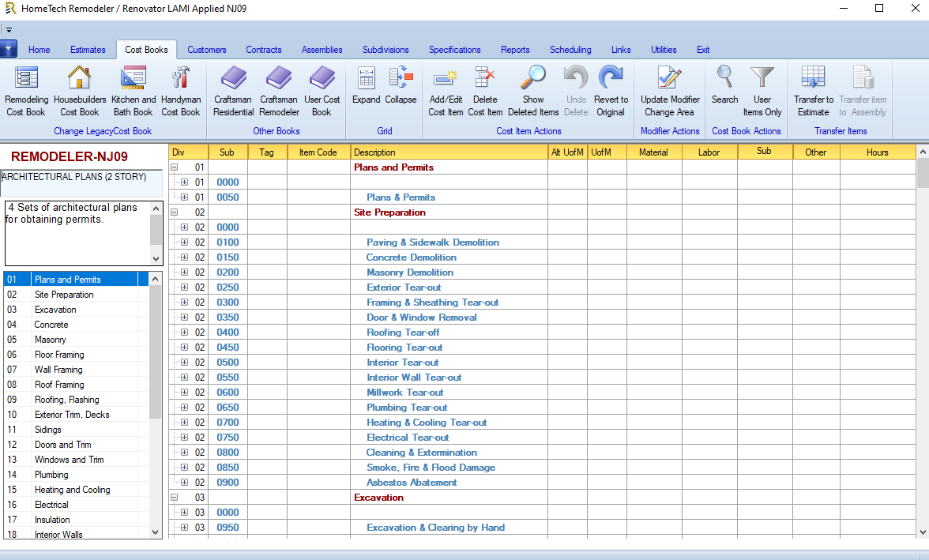
Task: Open the Contracts tab
Action: point(264,50)
